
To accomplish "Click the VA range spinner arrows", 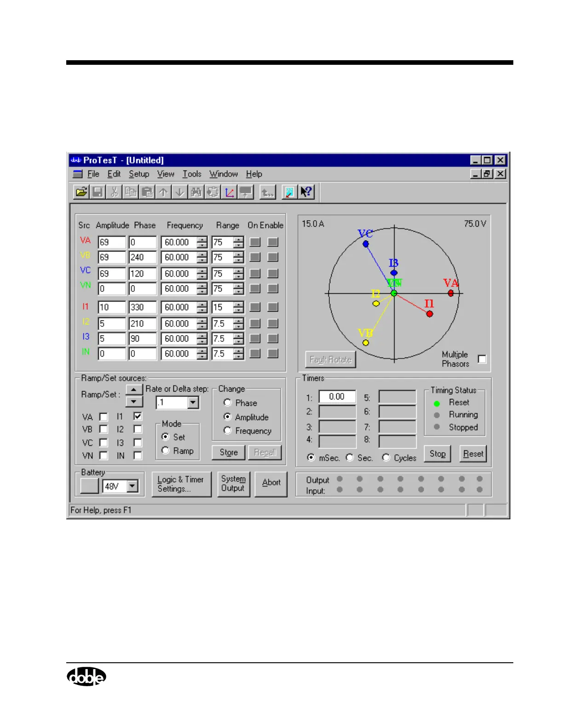I will [x=238, y=242].
